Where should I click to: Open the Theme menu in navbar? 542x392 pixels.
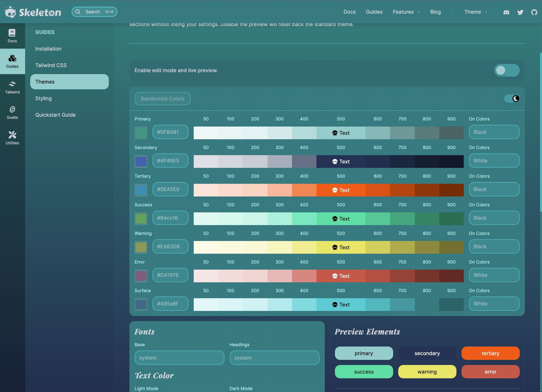(476, 12)
